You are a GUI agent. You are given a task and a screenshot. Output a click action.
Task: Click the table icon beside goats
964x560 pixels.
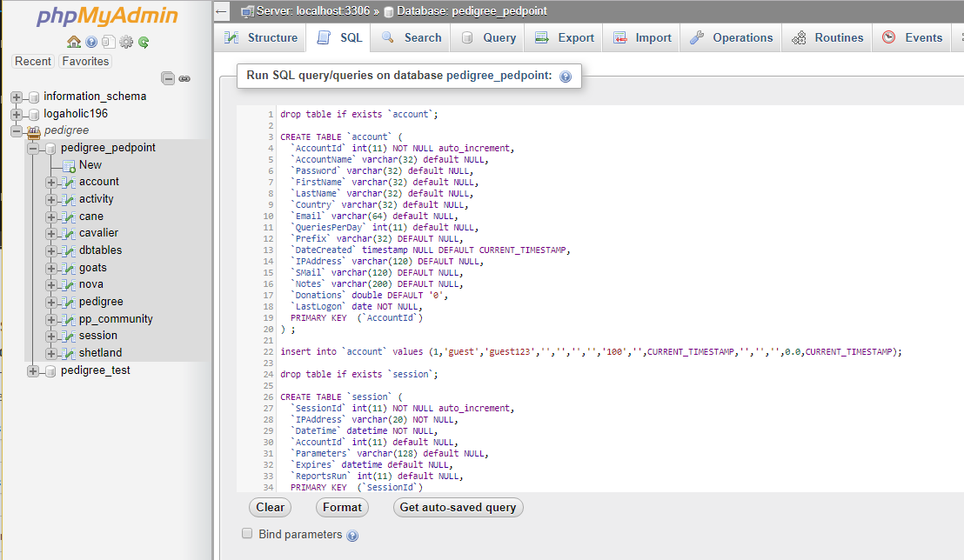coord(68,268)
